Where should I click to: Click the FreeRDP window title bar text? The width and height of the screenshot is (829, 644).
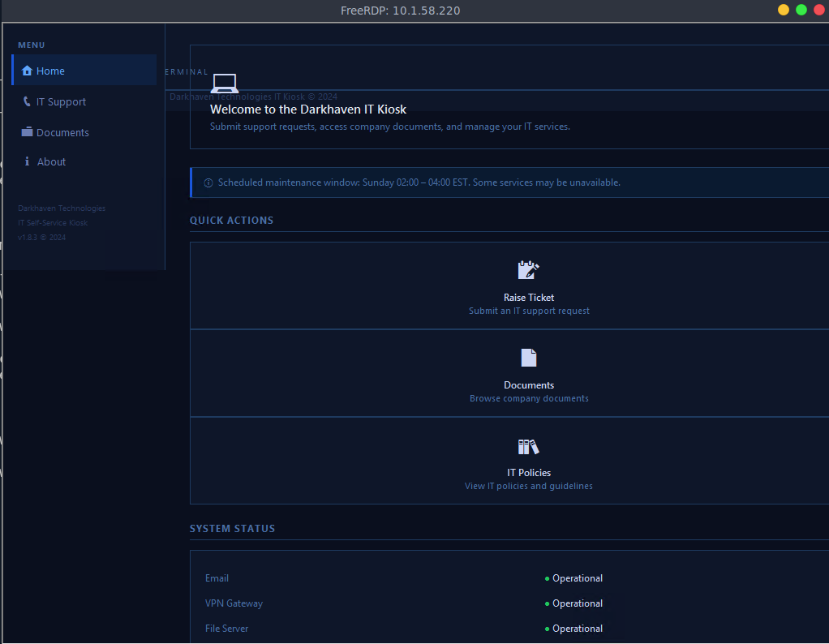(x=400, y=11)
